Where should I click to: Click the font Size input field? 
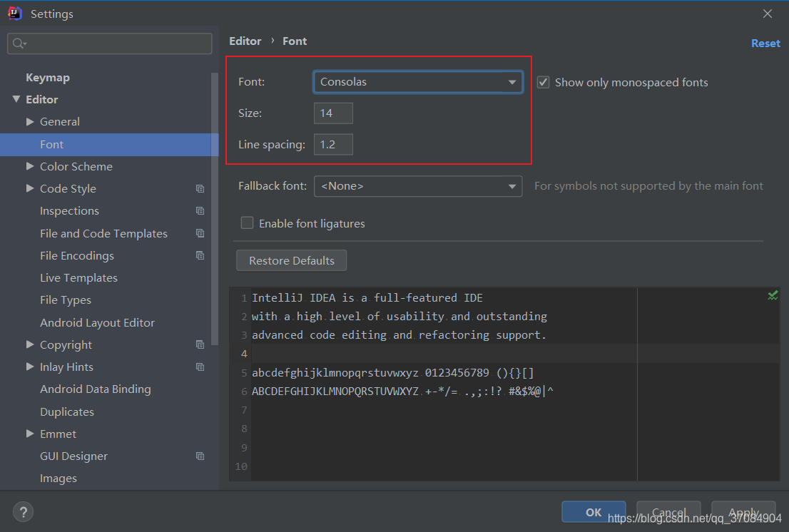click(x=333, y=113)
